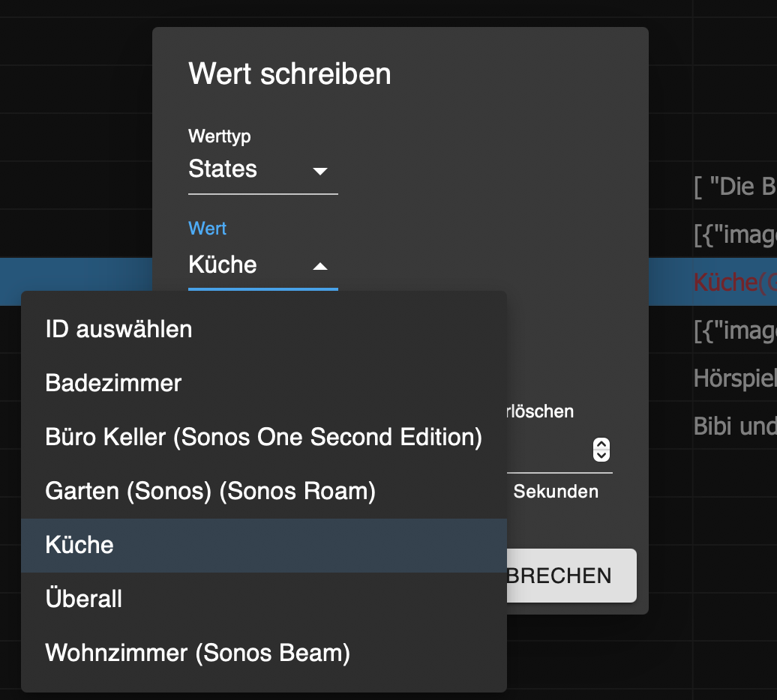Click the Wert field label

click(207, 229)
